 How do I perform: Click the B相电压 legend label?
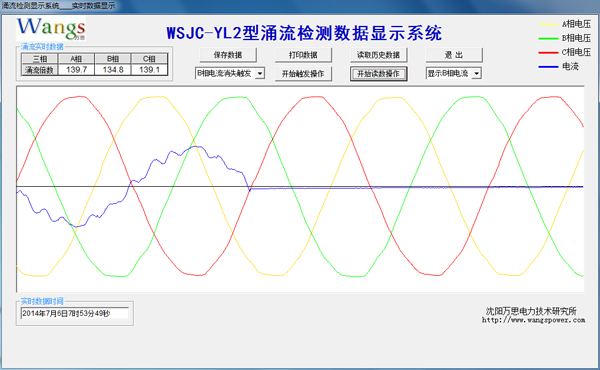[x=576, y=38]
